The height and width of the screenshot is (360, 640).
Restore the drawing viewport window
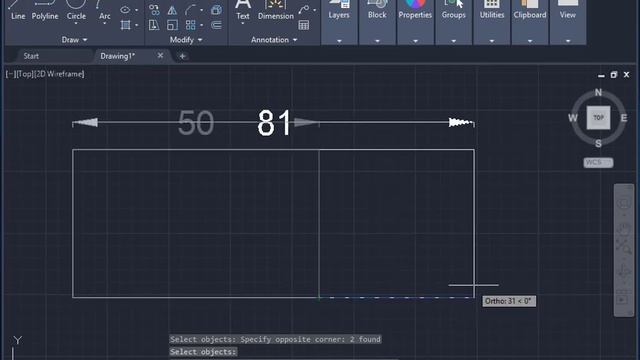pyautogui.click(x=613, y=75)
